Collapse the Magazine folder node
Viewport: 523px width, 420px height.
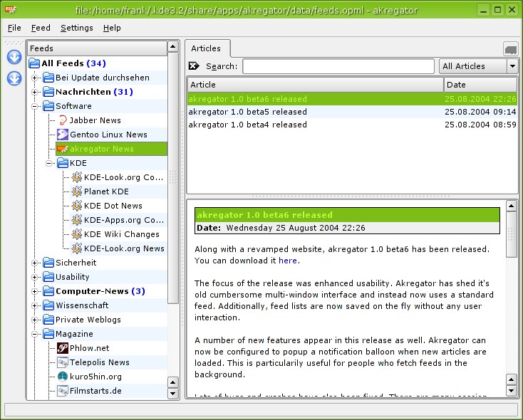pos(34,334)
